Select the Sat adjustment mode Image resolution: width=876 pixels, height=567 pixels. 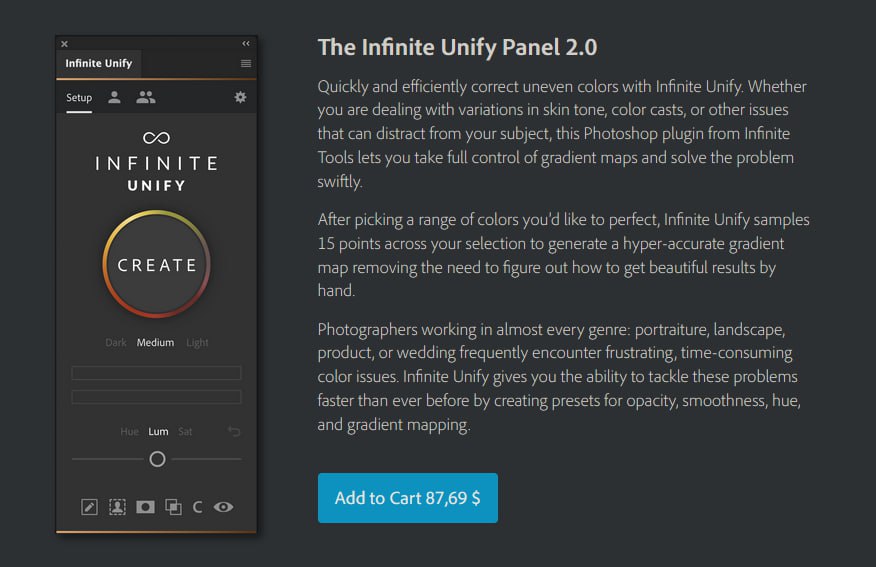click(185, 431)
